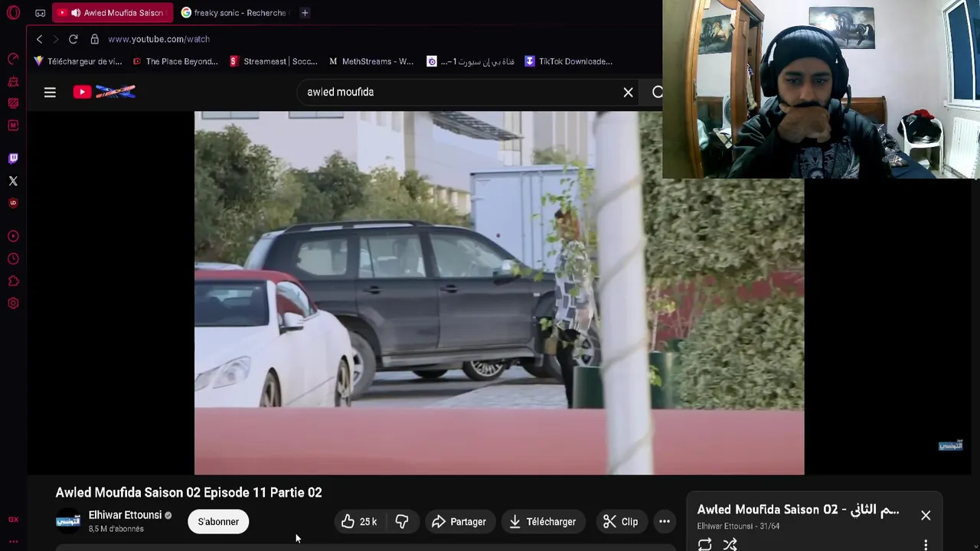Click the Télécharger download button
980x551 pixels.
tap(543, 521)
